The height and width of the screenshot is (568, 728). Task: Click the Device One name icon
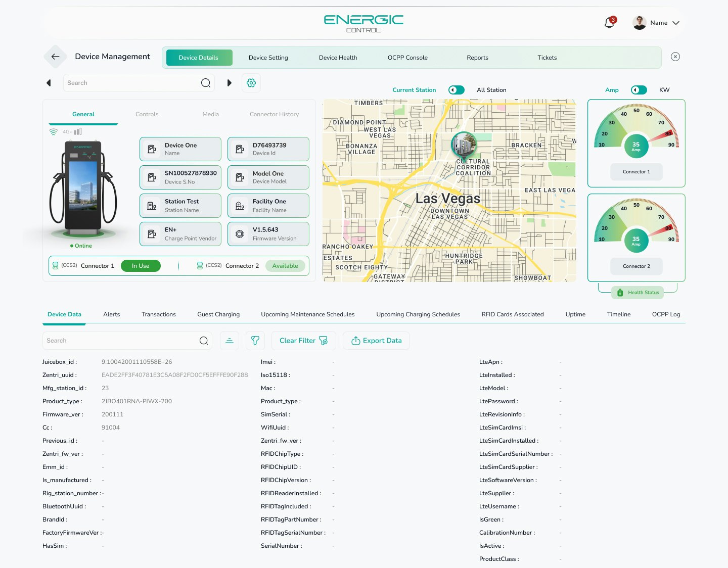click(x=152, y=149)
